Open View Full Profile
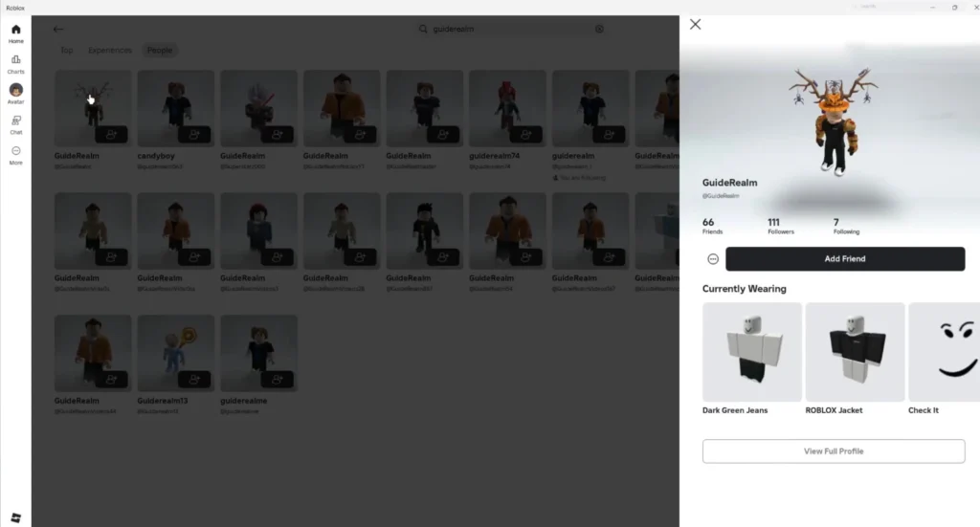This screenshot has width=980, height=527. click(x=834, y=450)
